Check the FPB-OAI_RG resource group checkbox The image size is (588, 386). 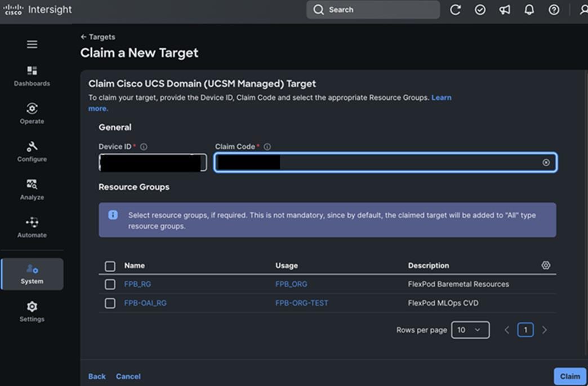110,303
